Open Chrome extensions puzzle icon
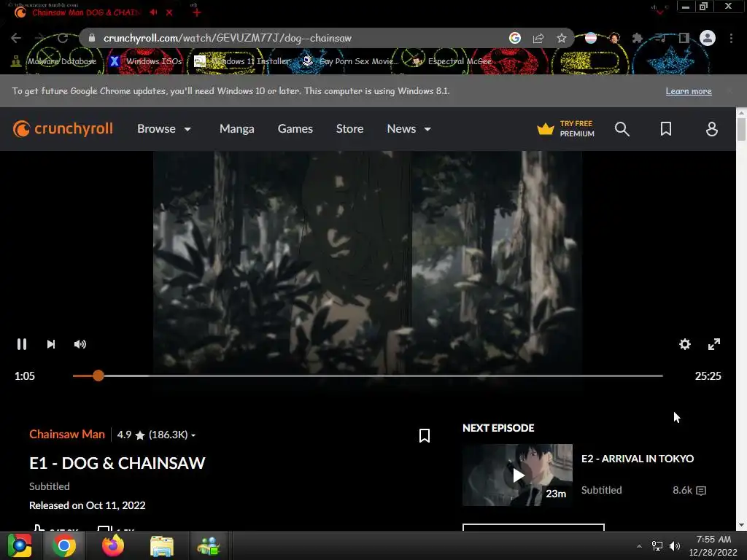The image size is (747, 560). (637, 38)
